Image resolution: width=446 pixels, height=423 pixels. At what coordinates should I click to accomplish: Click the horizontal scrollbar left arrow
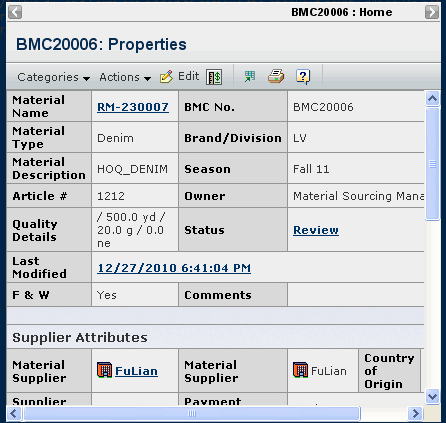(14, 414)
